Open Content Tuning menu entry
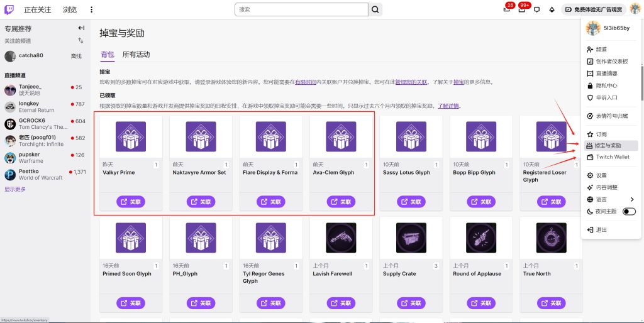Image resolution: width=644 pixels, height=323 pixels. [611, 187]
